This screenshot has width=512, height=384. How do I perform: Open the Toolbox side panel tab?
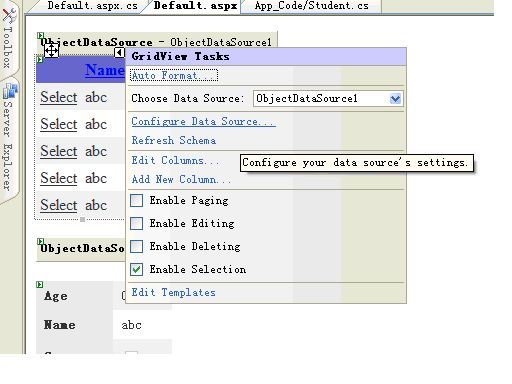click(9, 38)
